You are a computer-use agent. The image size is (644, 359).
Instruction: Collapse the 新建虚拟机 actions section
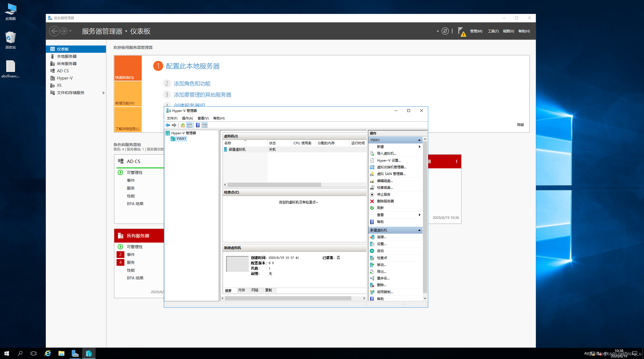(419, 230)
